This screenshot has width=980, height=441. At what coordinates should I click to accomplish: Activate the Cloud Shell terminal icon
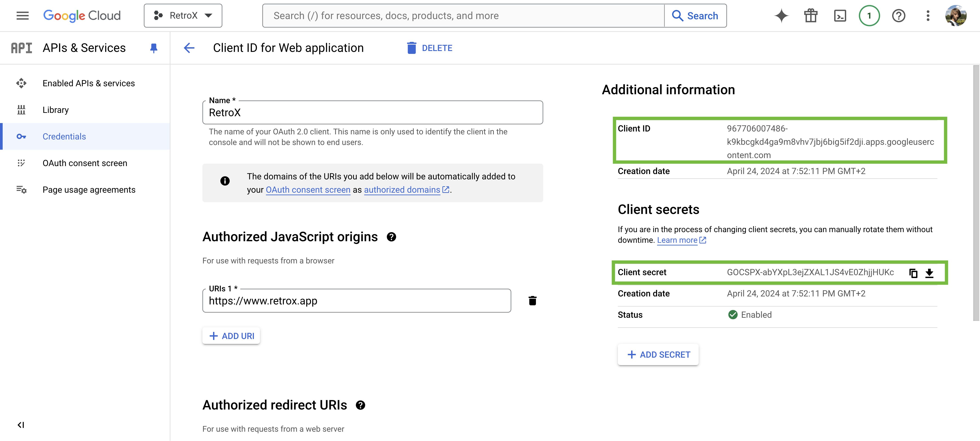(840, 16)
